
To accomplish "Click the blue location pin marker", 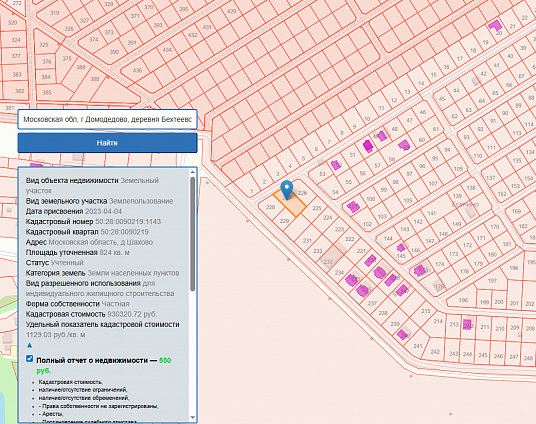I will [286, 190].
